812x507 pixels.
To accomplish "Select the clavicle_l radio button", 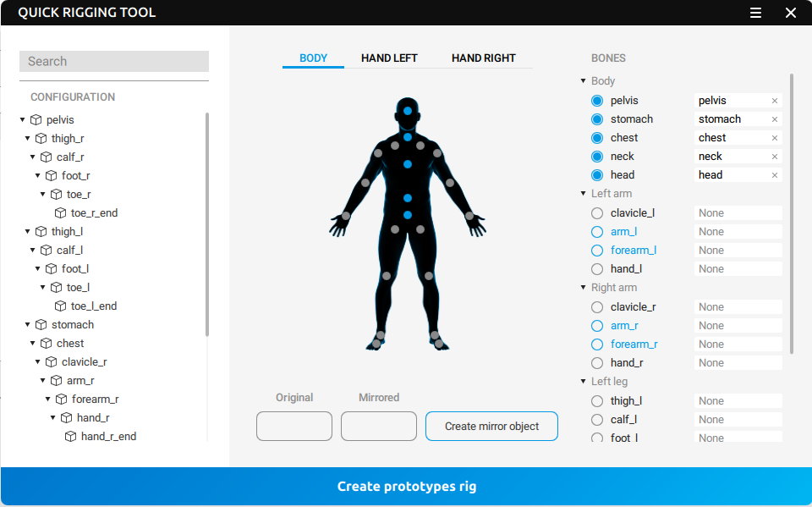I will coord(597,213).
